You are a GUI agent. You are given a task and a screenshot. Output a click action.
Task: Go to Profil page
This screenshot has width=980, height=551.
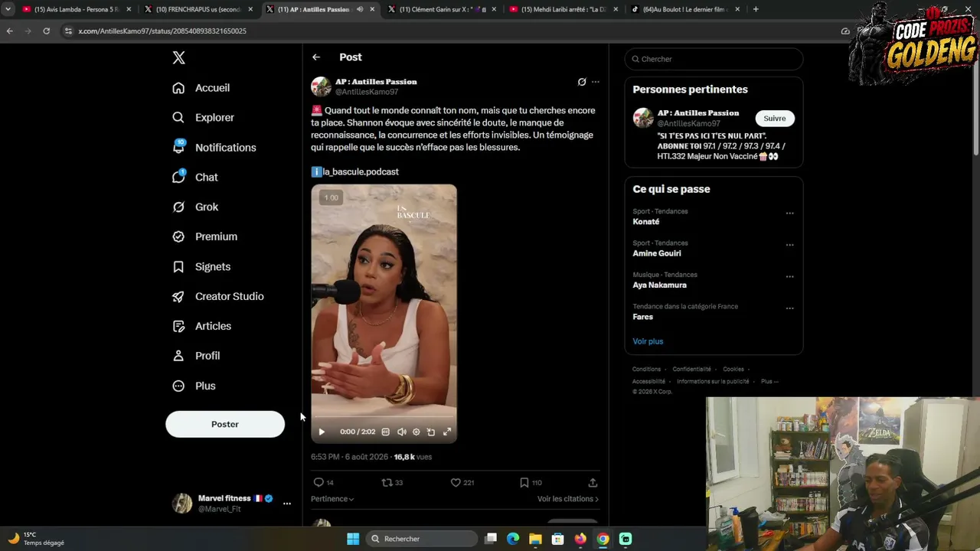[196, 357]
